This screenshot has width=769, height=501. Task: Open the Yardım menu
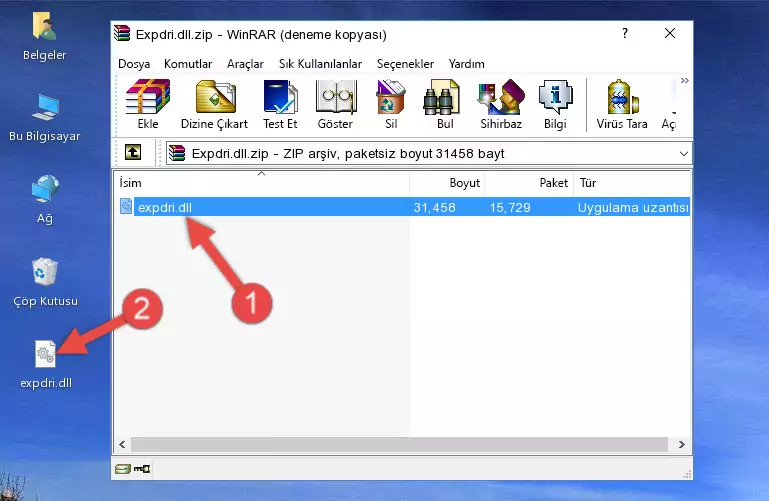tap(466, 64)
